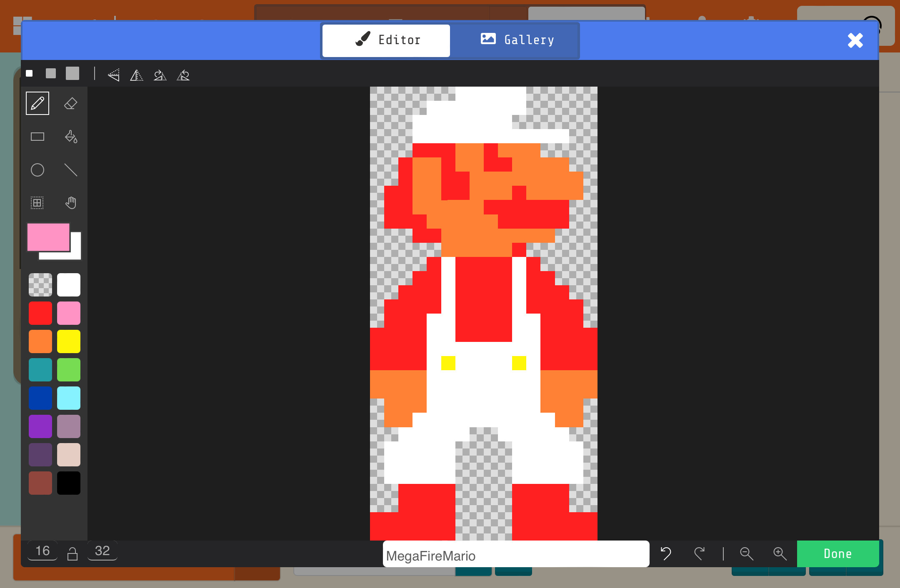Image resolution: width=900 pixels, height=588 pixels.
Task: Rotate the sprite clockwise
Action: click(160, 75)
